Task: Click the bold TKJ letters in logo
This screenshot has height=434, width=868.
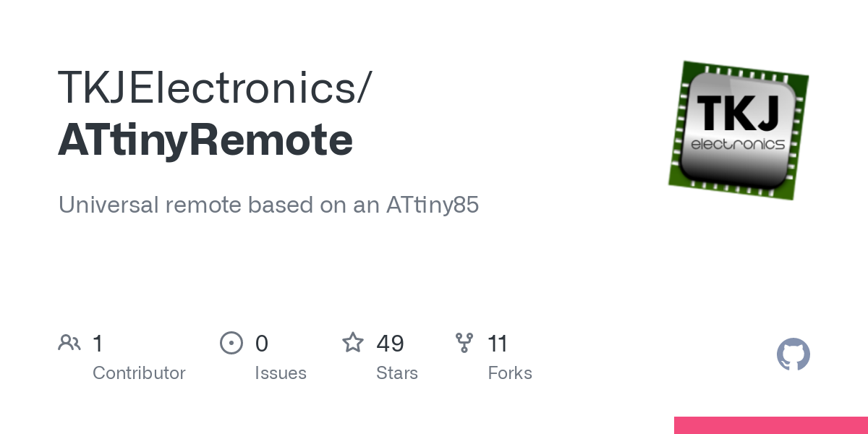Action: click(x=739, y=114)
